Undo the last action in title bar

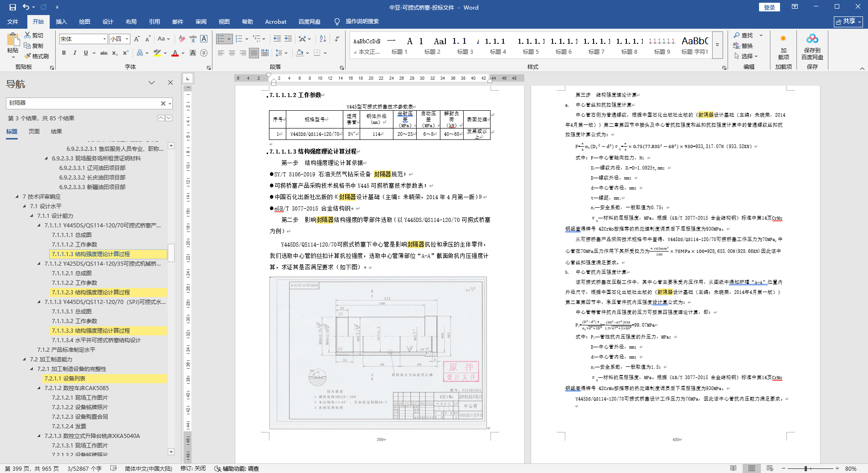tap(26, 7)
